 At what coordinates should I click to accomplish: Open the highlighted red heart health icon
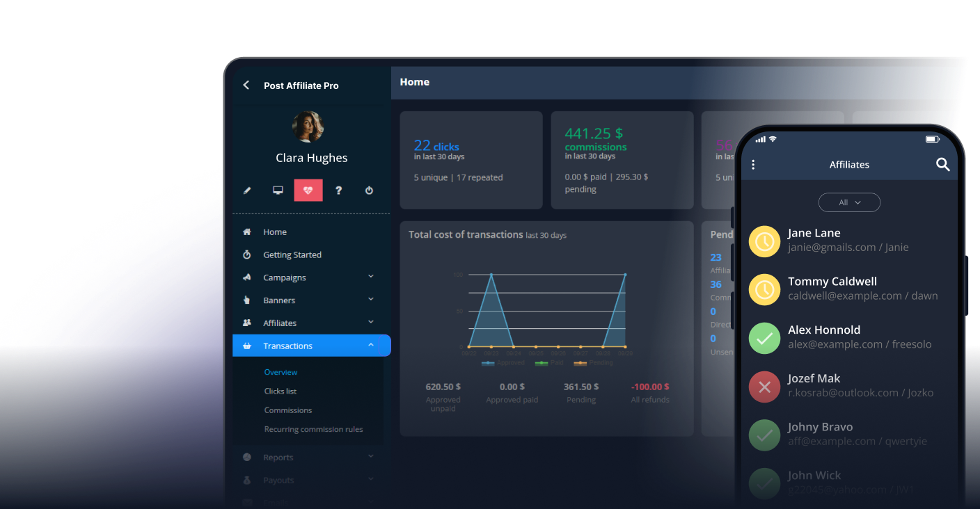pos(308,190)
